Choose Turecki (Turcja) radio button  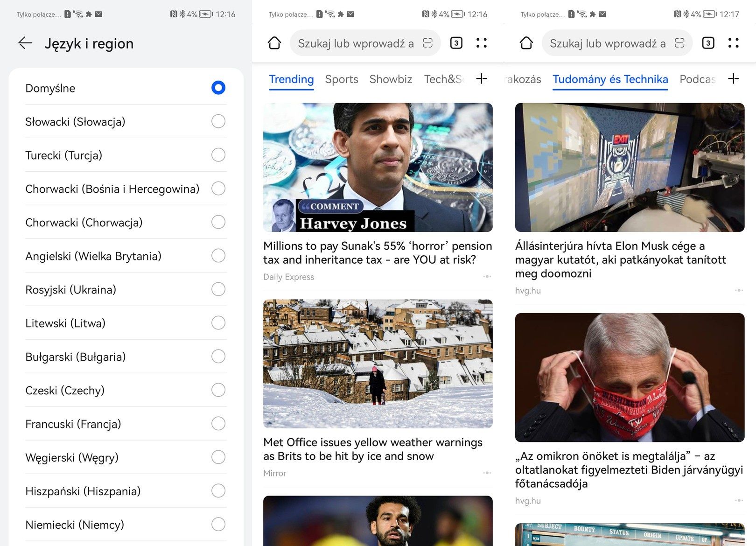(218, 155)
